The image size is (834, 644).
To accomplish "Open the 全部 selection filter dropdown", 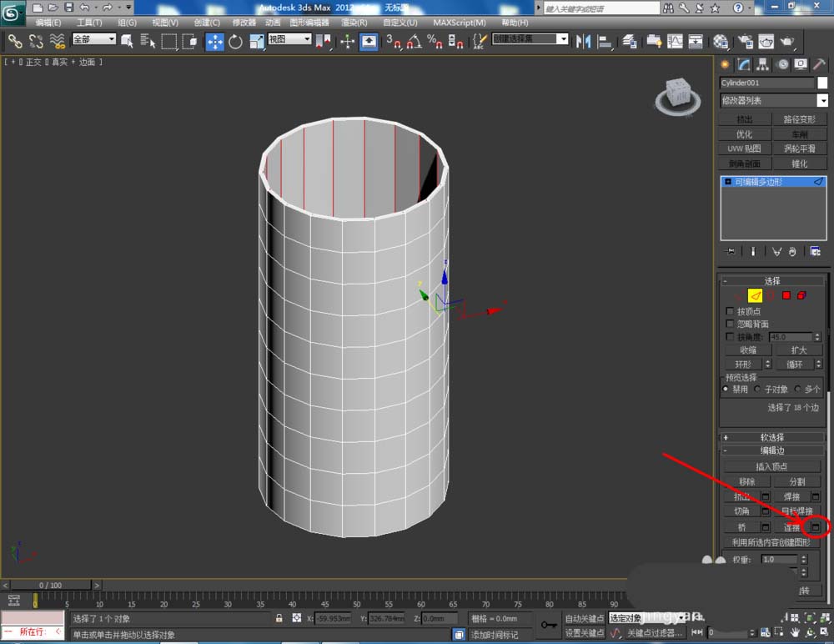I will tap(94, 39).
